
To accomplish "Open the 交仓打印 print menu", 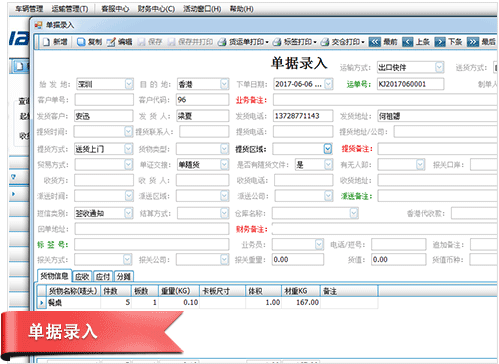I will click(x=343, y=42).
